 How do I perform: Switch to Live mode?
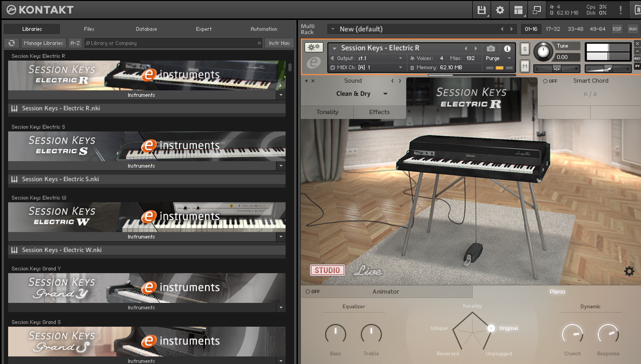[x=368, y=270]
